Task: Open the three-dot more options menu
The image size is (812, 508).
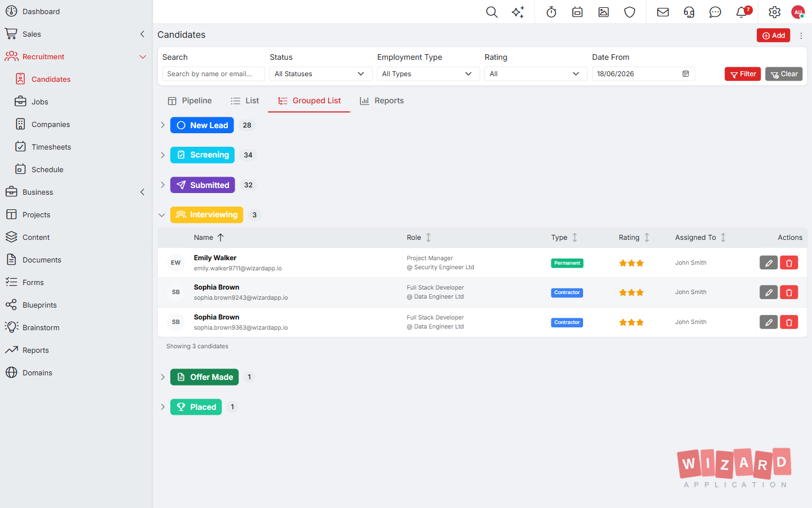Action: (x=801, y=36)
